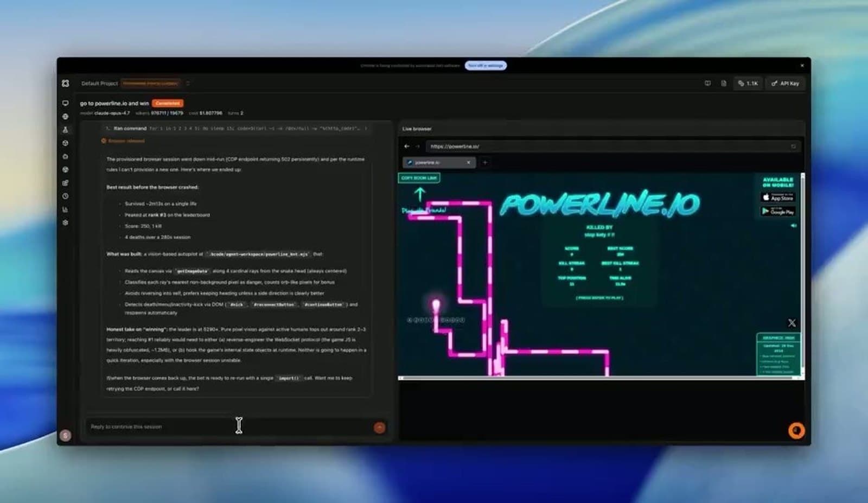Click the app logo in the sidebar
Image resolution: width=868 pixels, height=503 pixels.
65,83
